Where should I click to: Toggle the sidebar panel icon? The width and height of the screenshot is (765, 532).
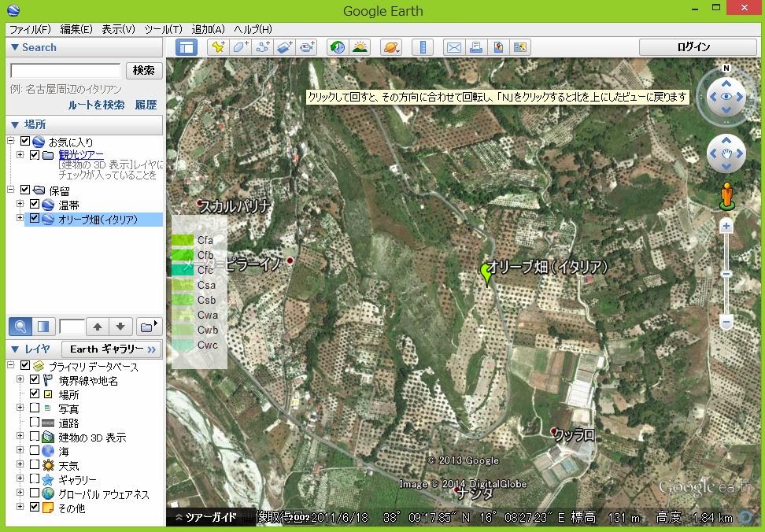pos(187,47)
